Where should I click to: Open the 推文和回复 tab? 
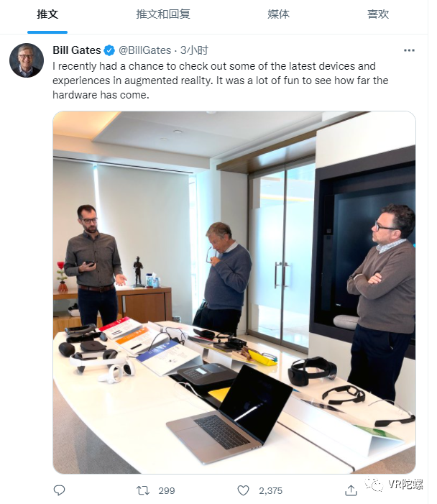click(x=163, y=14)
